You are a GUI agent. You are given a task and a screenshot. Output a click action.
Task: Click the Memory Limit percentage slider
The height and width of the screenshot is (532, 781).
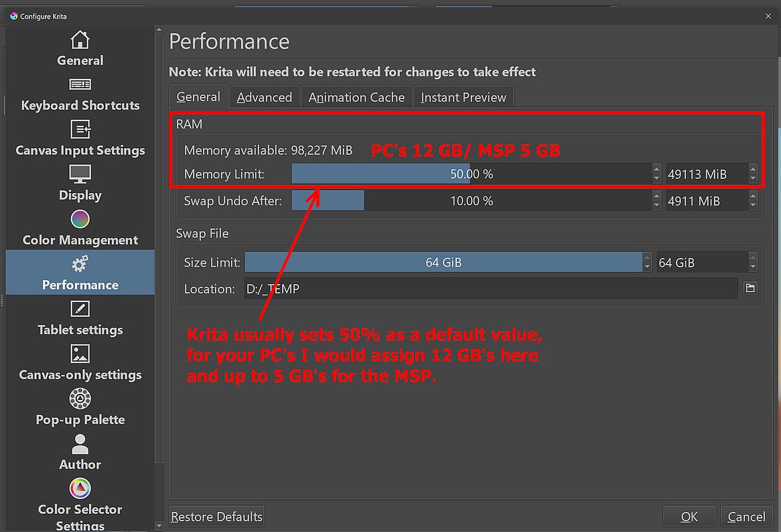coord(471,174)
